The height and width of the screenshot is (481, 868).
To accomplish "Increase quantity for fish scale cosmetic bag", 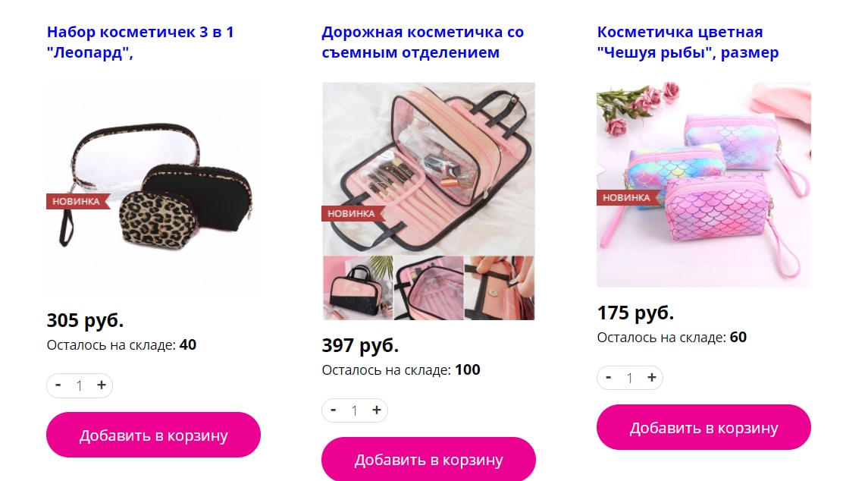I will (x=651, y=377).
